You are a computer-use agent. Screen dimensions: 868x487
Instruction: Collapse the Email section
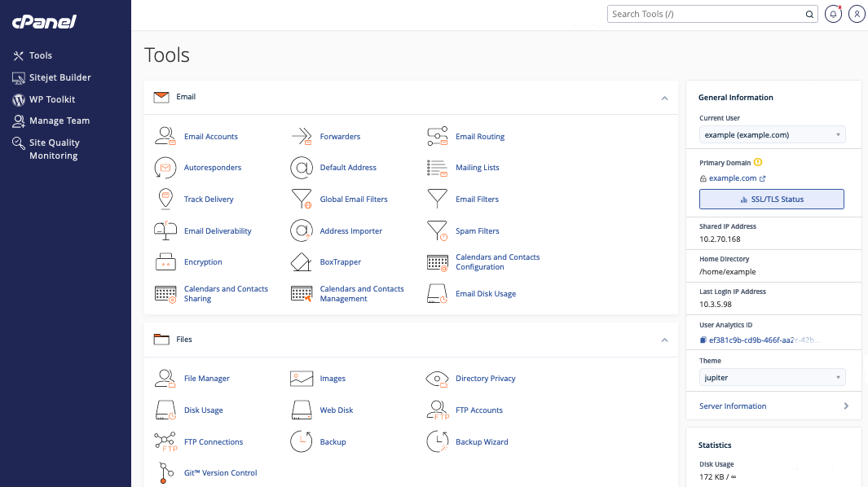(664, 98)
